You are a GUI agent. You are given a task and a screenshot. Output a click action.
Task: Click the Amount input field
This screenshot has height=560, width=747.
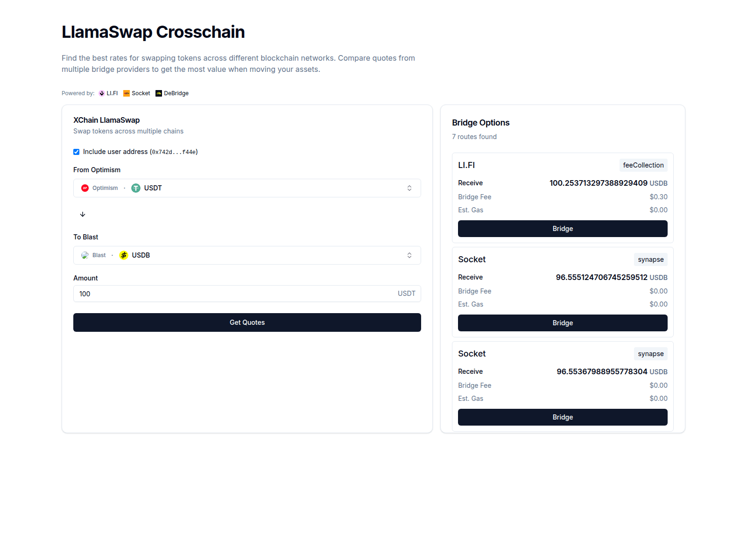click(247, 294)
